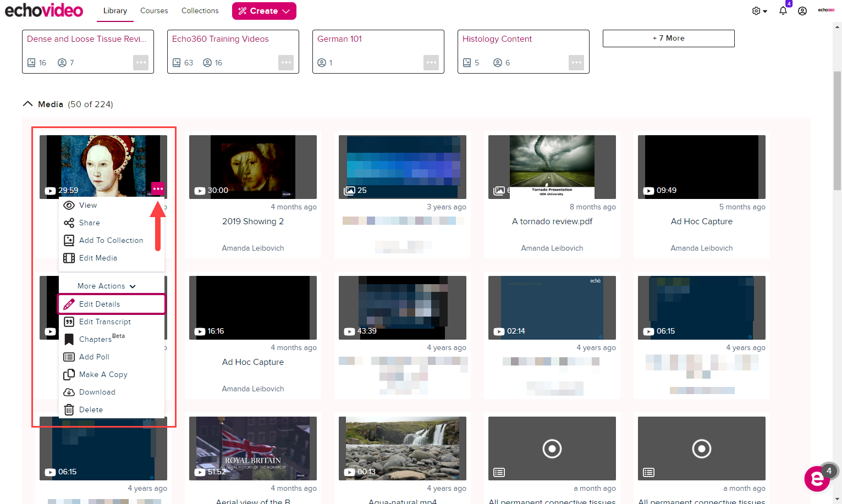Switch to the Courses tab

point(154,10)
